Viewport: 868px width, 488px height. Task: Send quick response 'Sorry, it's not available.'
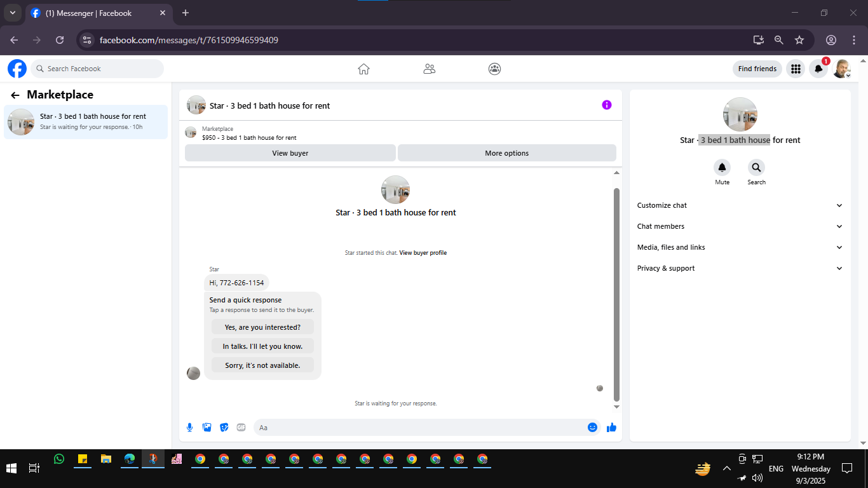pos(262,365)
